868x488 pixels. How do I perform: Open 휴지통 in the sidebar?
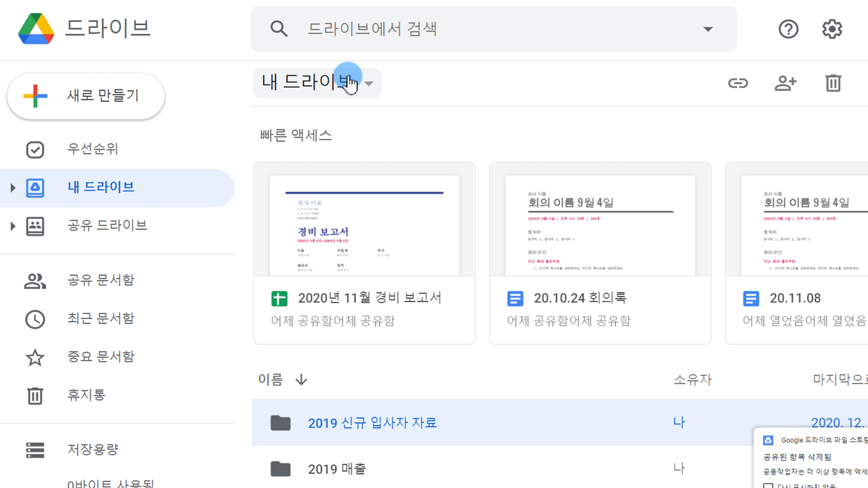point(86,394)
